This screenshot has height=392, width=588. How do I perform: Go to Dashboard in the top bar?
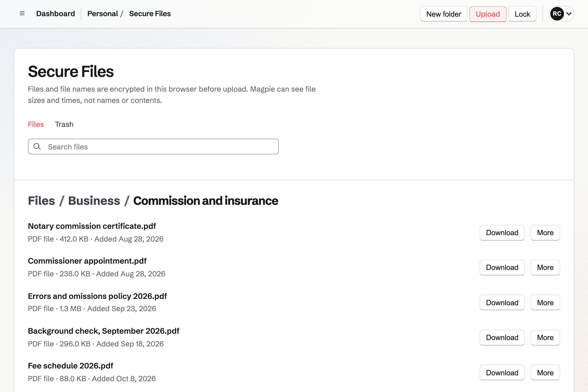point(56,14)
